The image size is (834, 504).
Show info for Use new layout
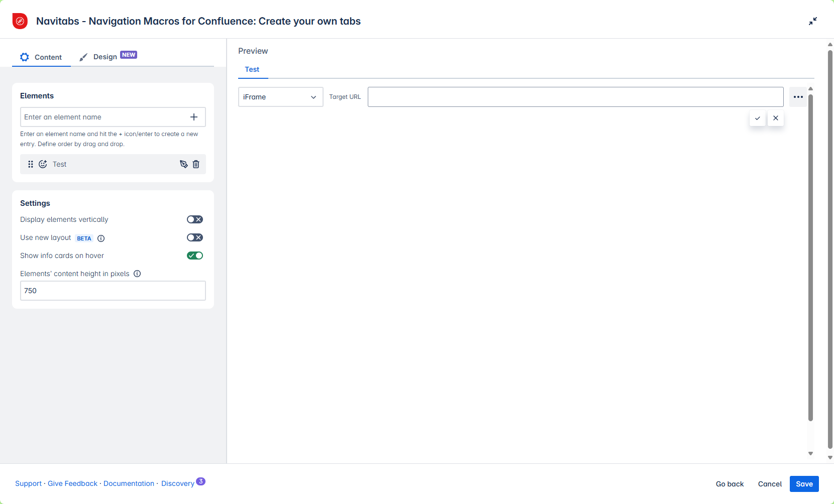point(101,238)
